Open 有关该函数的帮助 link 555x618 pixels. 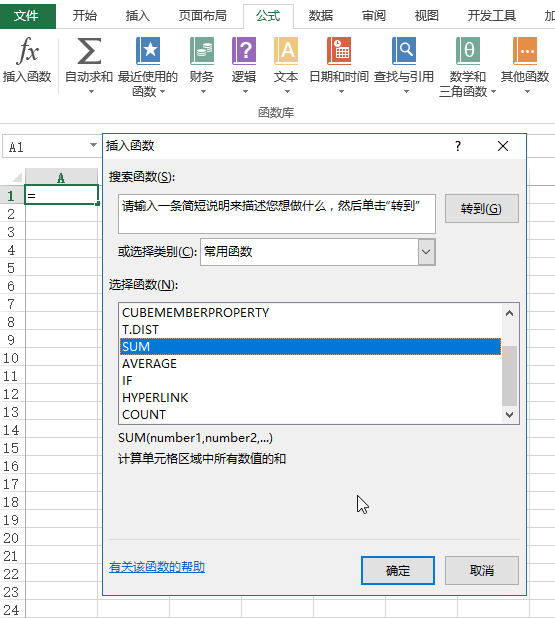[157, 567]
